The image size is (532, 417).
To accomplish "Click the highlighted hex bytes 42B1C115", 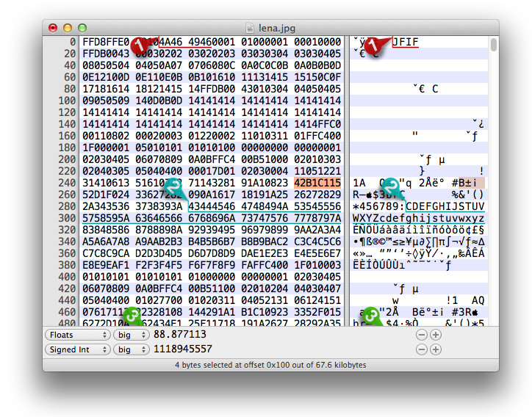I will (317, 183).
